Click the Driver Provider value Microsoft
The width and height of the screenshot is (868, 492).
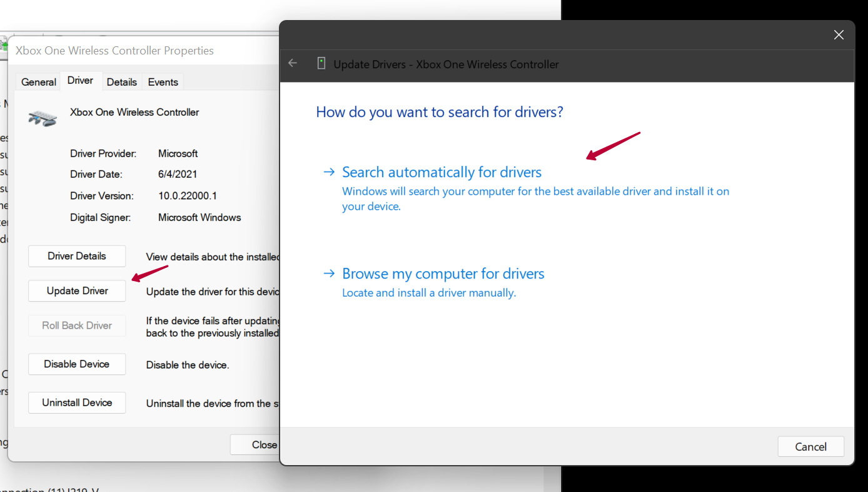[178, 153]
